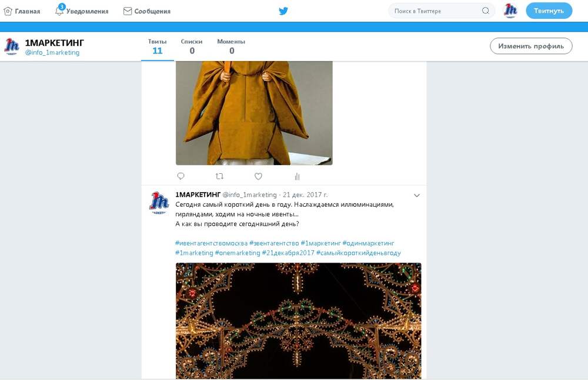Open the illuminated garland photo

298,320
